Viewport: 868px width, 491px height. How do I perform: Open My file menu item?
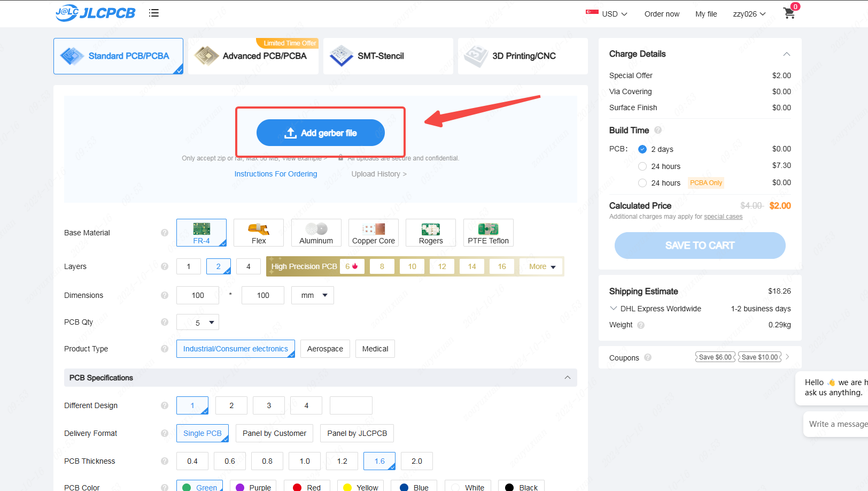pyautogui.click(x=706, y=14)
